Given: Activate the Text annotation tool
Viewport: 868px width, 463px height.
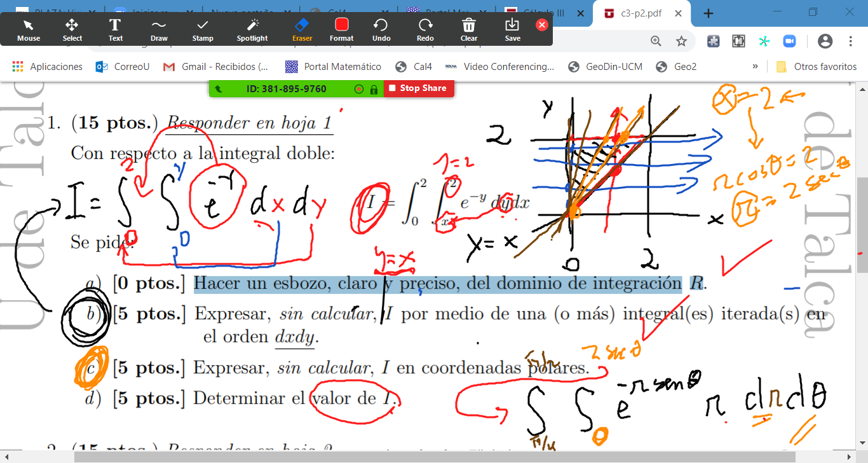Looking at the screenshot, I should tap(115, 29).
